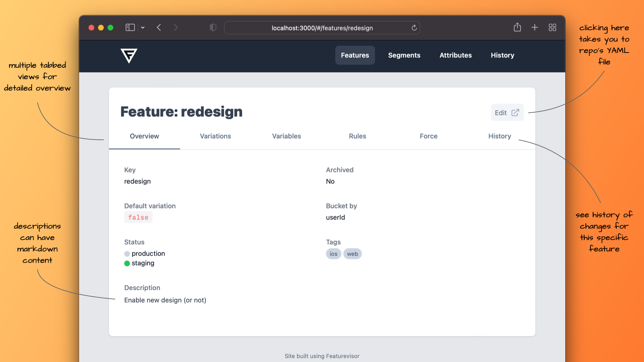644x362 pixels.
Task: Click the privacy shield icon
Action: point(213,27)
